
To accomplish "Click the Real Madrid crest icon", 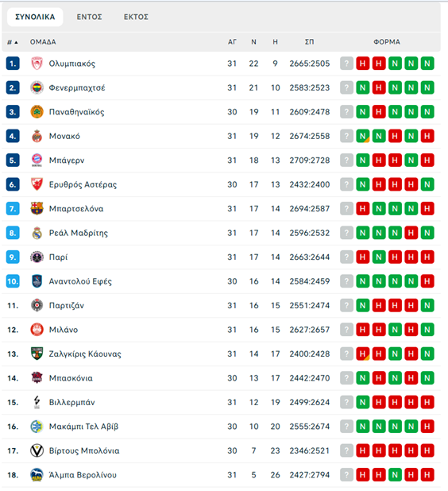I will [x=37, y=233].
